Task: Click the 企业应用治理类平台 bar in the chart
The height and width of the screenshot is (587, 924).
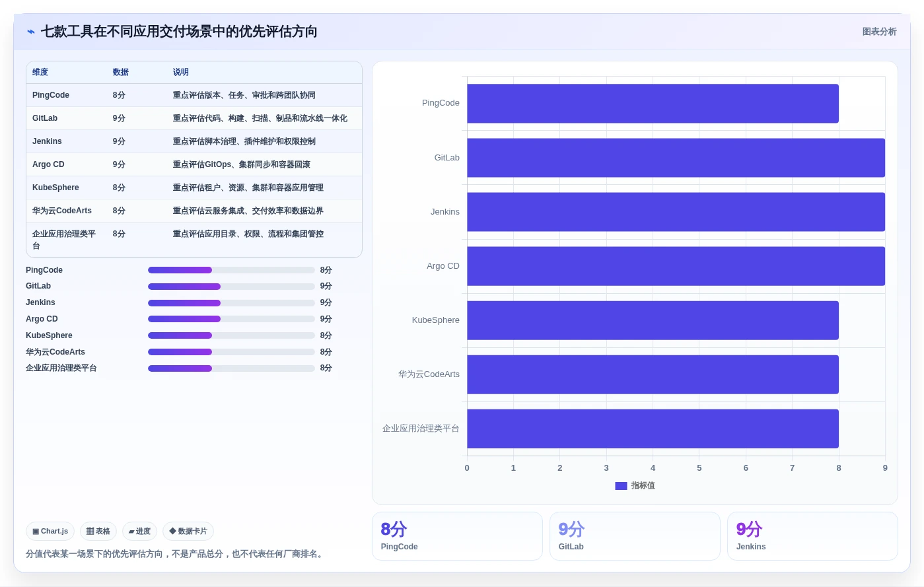Action: click(653, 429)
